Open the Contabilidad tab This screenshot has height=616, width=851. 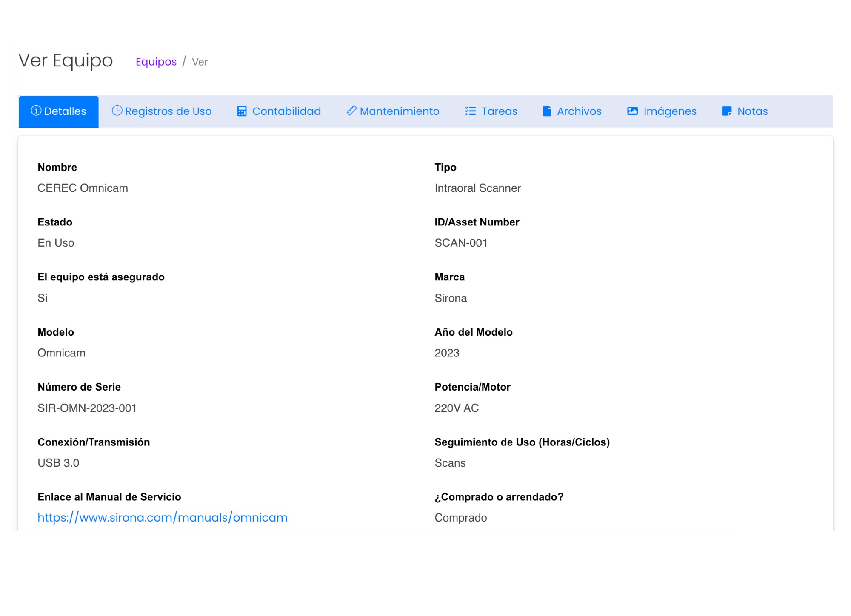pos(286,111)
